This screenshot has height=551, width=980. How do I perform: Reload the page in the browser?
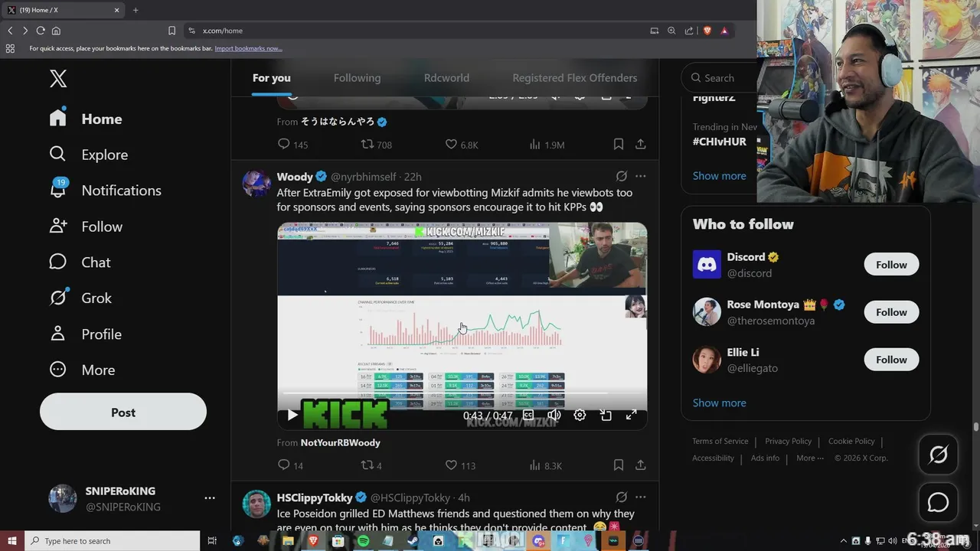coord(41,31)
